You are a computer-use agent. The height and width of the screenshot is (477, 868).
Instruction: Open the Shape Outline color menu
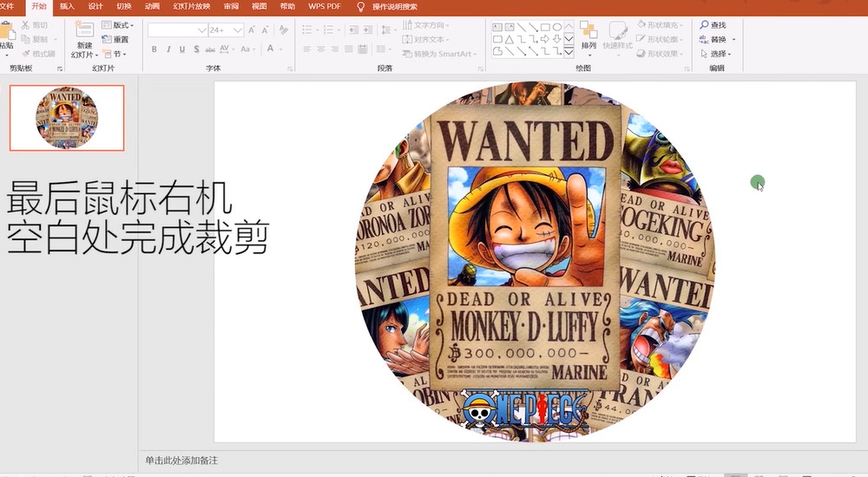click(660, 39)
